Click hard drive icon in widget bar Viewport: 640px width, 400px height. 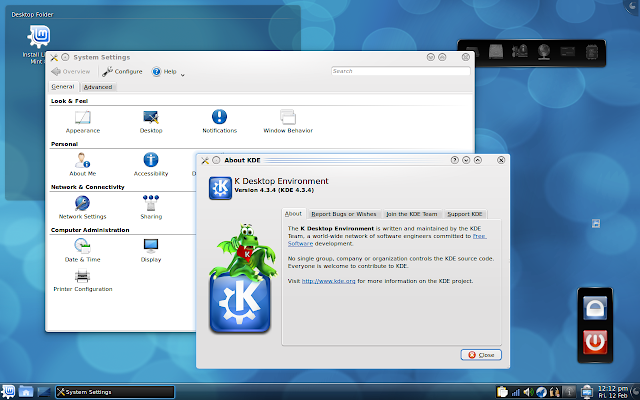pos(496,52)
